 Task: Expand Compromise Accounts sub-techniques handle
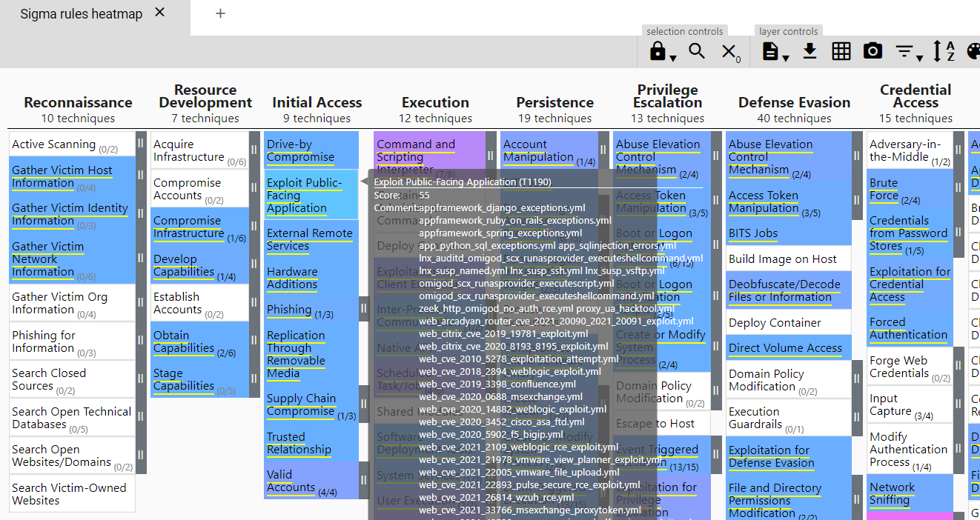(254, 189)
